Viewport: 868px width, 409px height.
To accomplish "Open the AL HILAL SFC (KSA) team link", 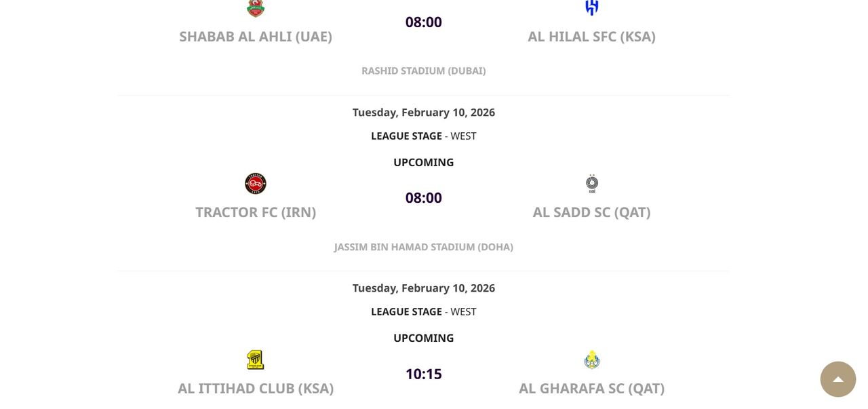I will (x=591, y=37).
